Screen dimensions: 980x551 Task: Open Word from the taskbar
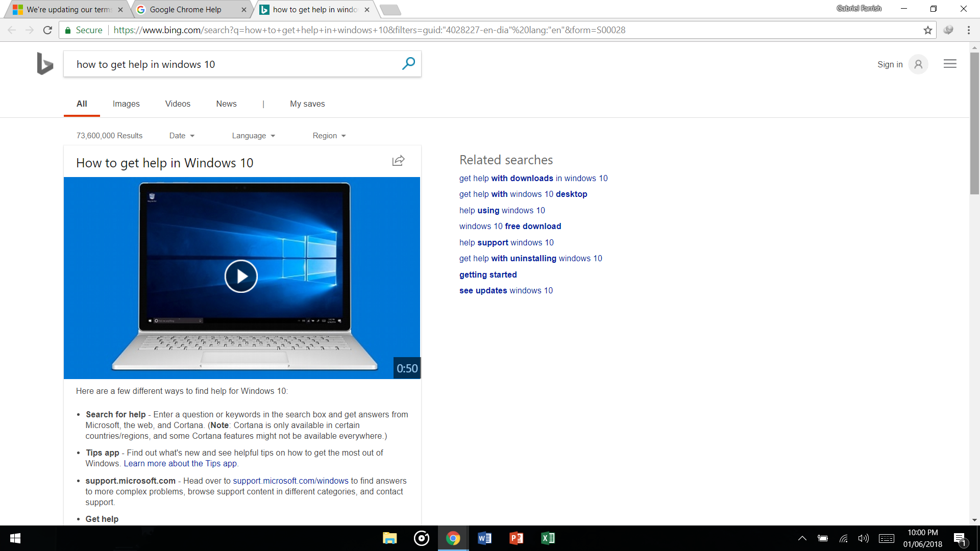[x=484, y=538]
